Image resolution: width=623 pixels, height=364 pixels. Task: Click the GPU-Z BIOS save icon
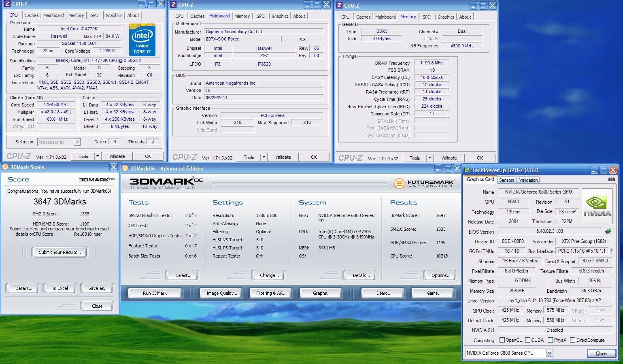click(608, 231)
